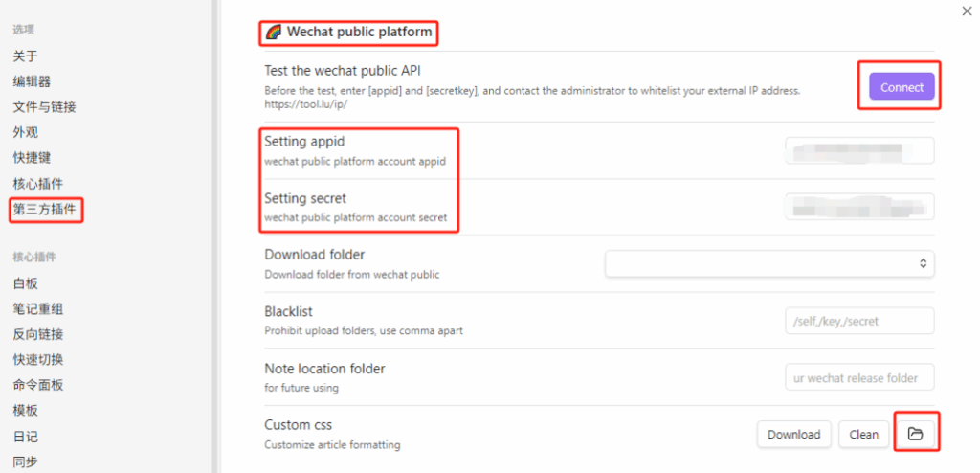Click the Connect button
This screenshot has width=980, height=473.
pyautogui.click(x=902, y=87)
